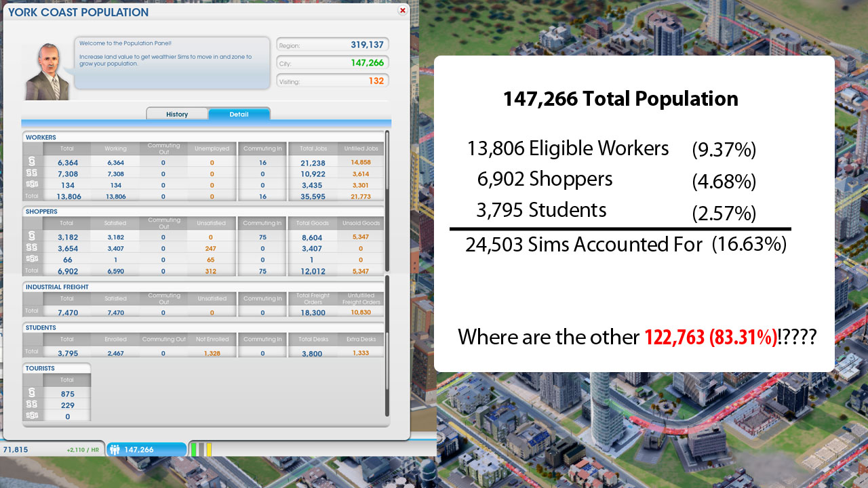Click the 21,238 total jobs value

(x=312, y=163)
